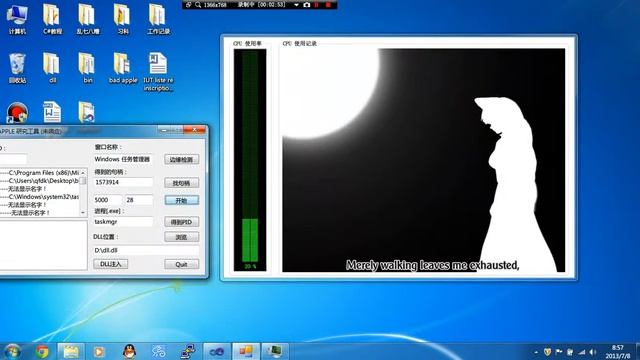The width and height of the screenshot is (640, 360).
Task: Click the network signal tray icon
Action: click(x=581, y=352)
